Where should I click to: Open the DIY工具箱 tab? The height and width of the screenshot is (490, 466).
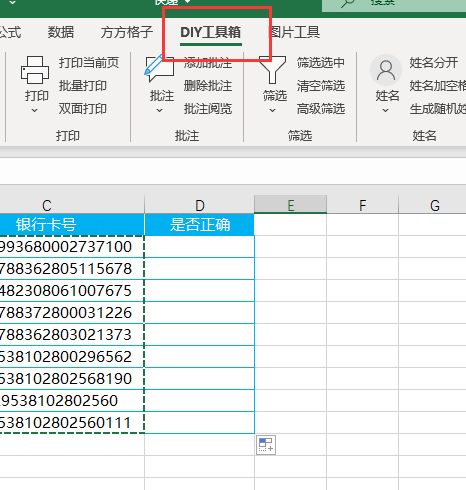click(x=210, y=32)
